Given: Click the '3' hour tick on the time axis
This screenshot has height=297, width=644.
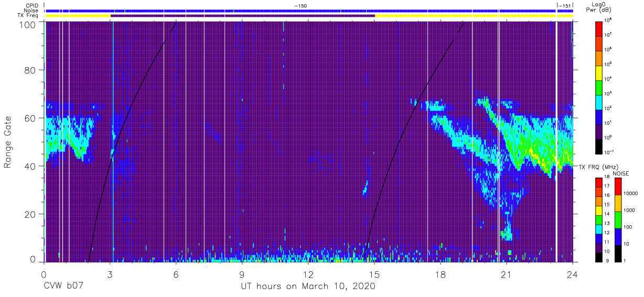Looking at the screenshot, I should pyautogui.click(x=110, y=274).
